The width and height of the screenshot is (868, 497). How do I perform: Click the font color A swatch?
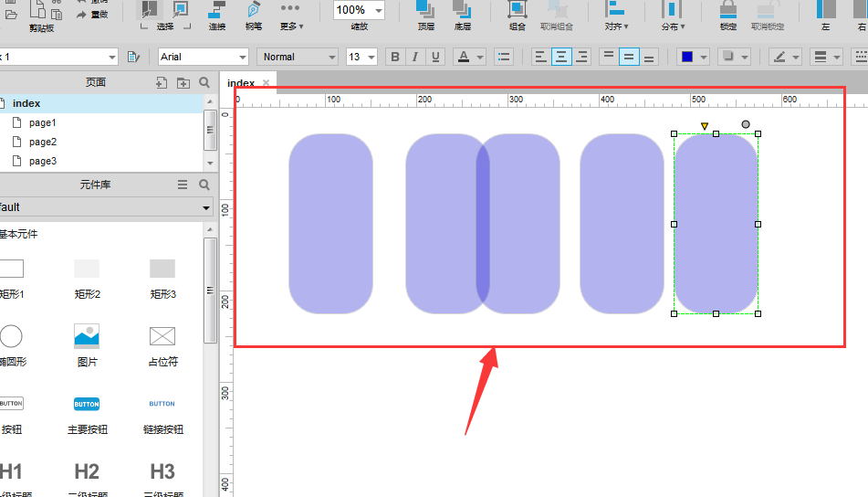click(x=464, y=57)
